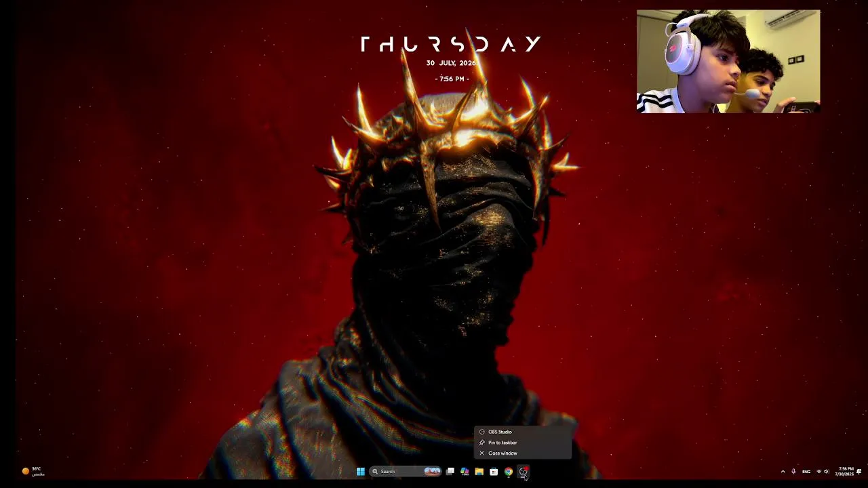This screenshot has width=868, height=488.
Task: Click the taskbar Search box
Action: [406, 472]
